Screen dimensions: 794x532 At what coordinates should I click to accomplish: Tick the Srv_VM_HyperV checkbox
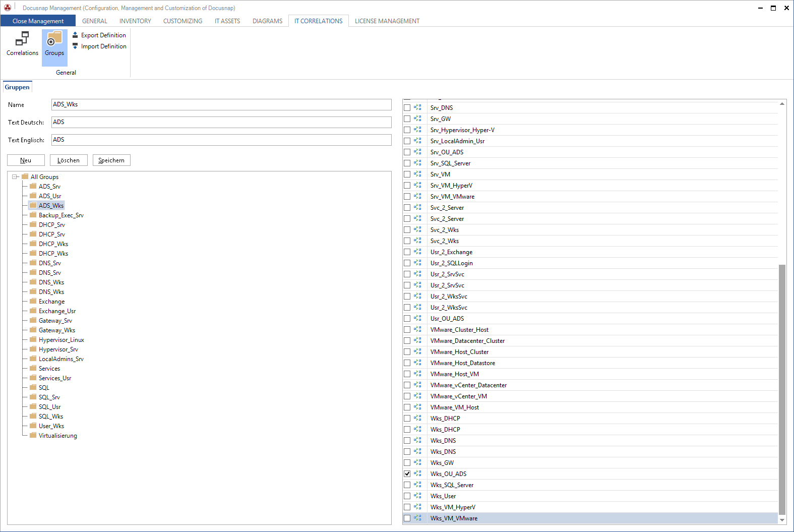coord(407,186)
